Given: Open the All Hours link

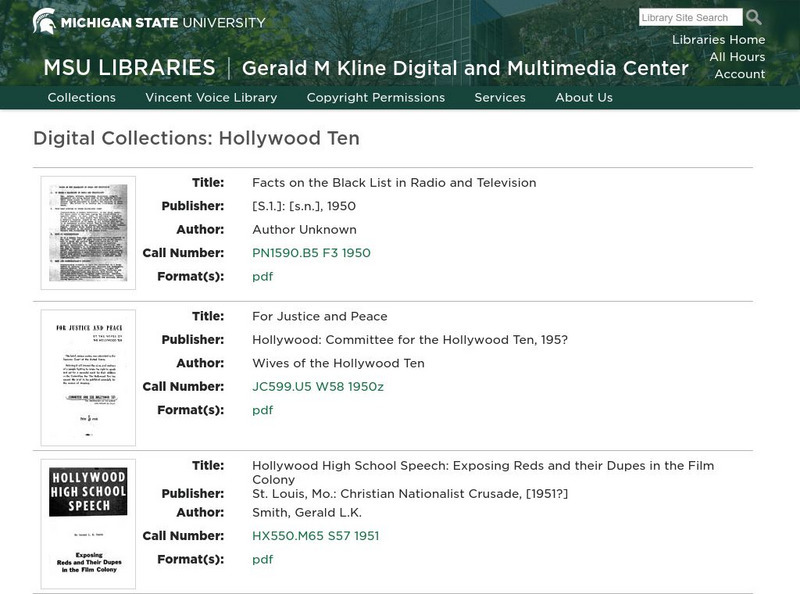Looking at the screenshot, I should pyautogui.click(x=737, y=57).
